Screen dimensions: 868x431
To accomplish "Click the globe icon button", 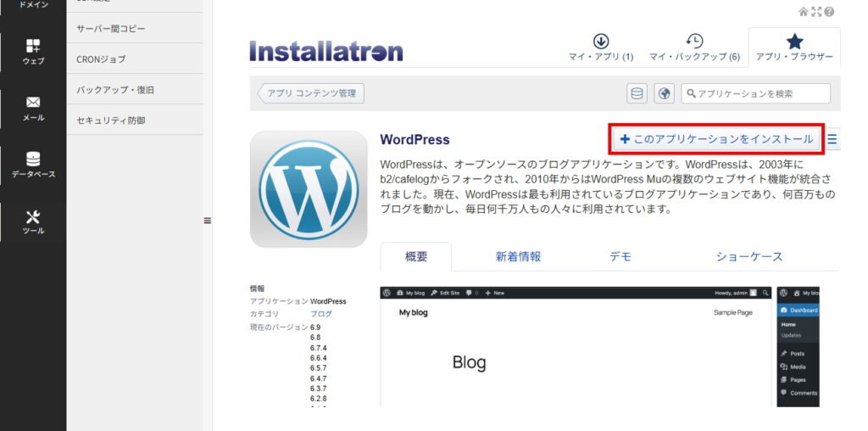I will (665, 93).
